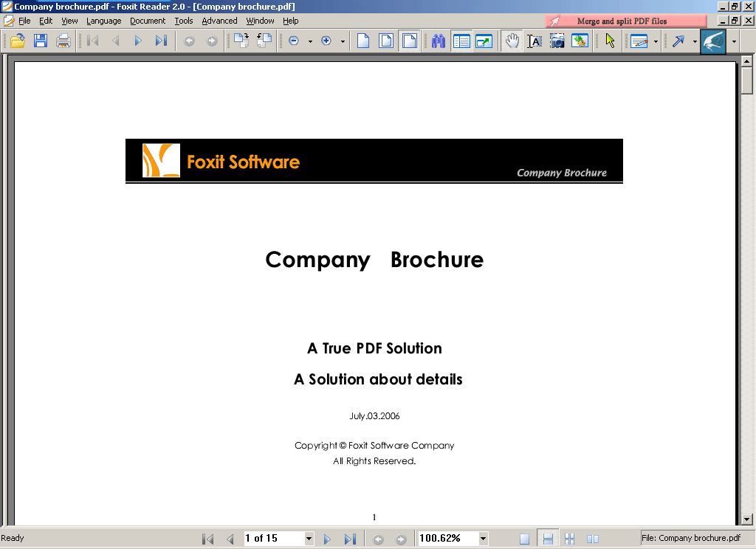Zoom in with the plus magnifier

[x=326, y=41]
